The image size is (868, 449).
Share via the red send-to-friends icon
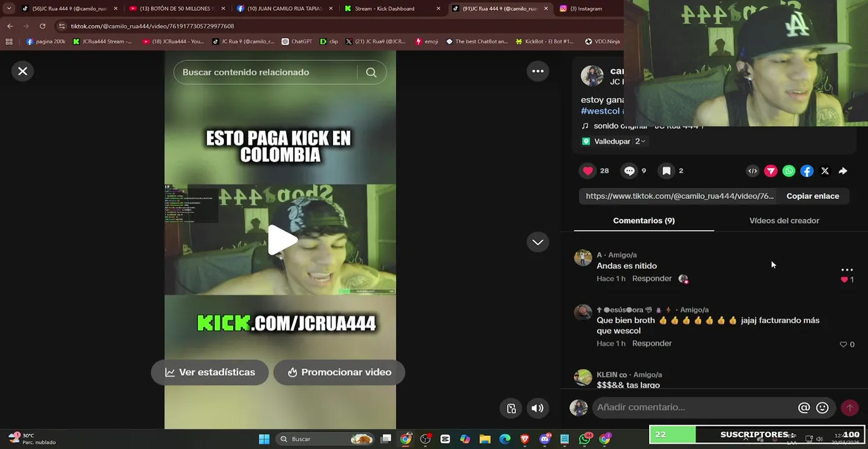point(771,171)
